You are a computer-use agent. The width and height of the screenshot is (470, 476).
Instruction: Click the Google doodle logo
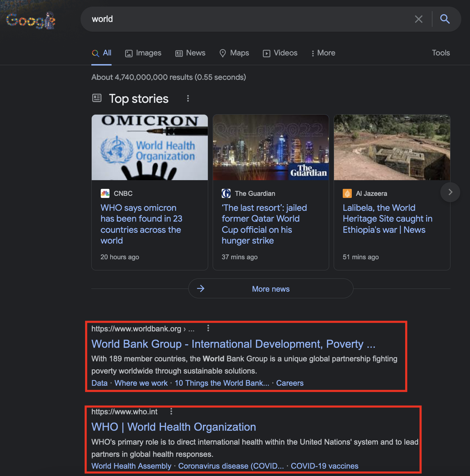tap(31, 20)
